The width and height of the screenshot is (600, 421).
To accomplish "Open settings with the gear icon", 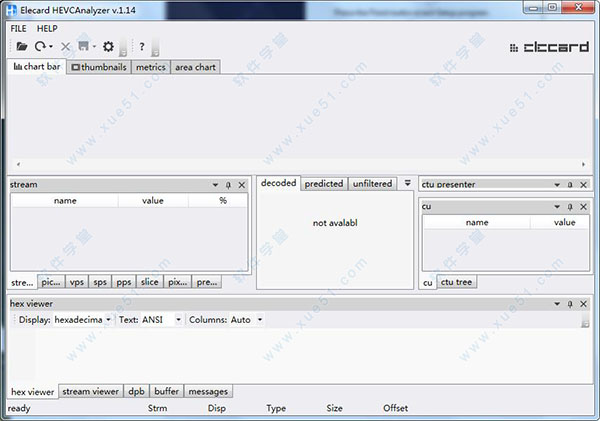I will click(108, 47).
